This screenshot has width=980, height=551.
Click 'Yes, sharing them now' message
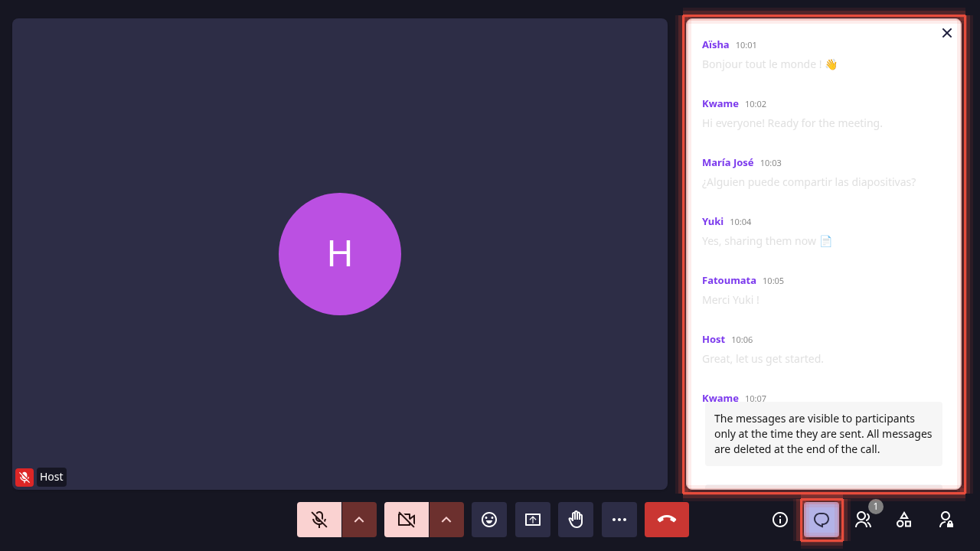point(767,241)
